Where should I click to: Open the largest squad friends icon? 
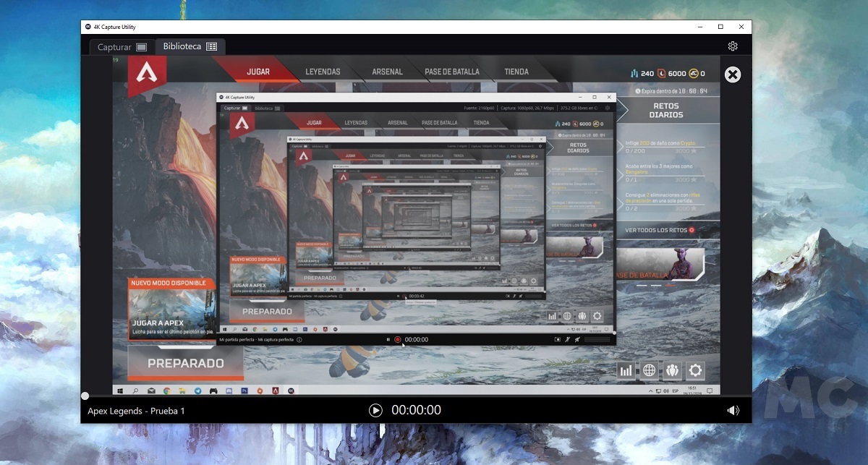[x=673, y=371]
